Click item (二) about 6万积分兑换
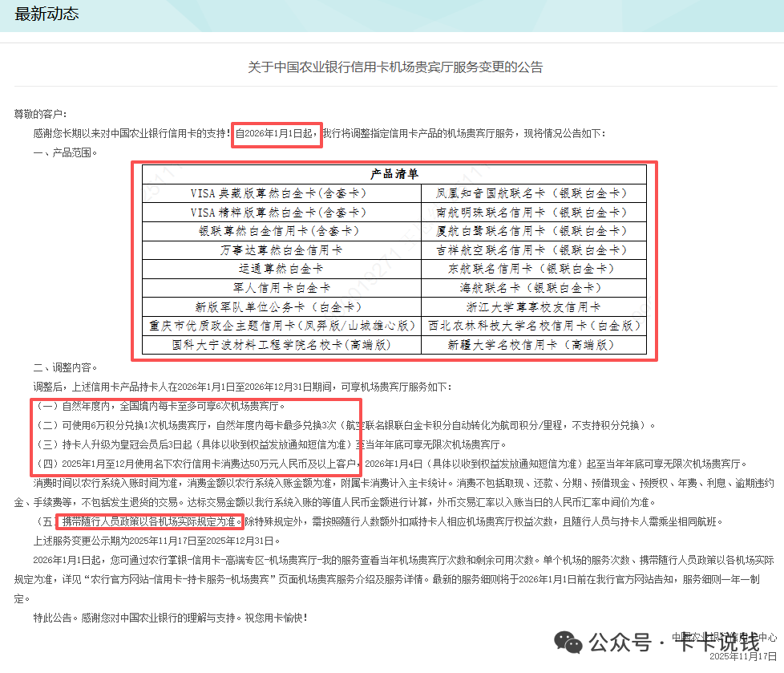This screenshot has height=673, width=784. pyautogui.click(x=344, y=425)
